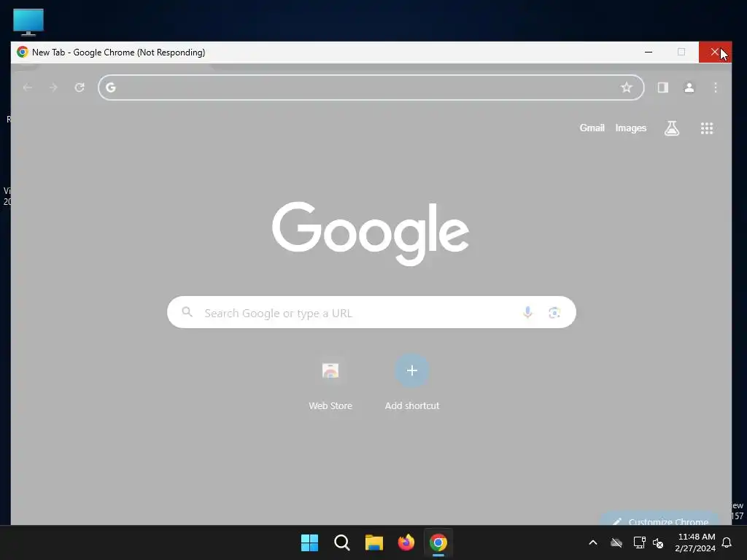Screen dimensions: 747x560
Task: Launch Firefox from the taskbar
Action: click(406, 542)
